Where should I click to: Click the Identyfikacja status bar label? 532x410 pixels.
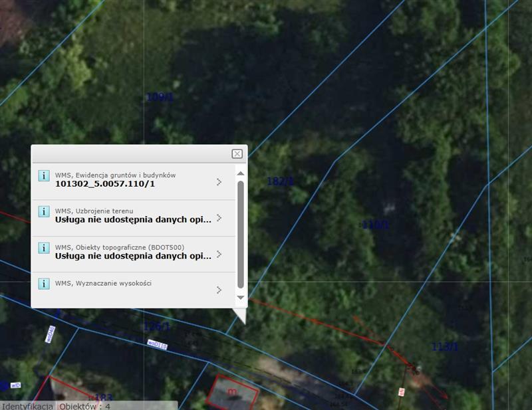click(x=27, y=406)
